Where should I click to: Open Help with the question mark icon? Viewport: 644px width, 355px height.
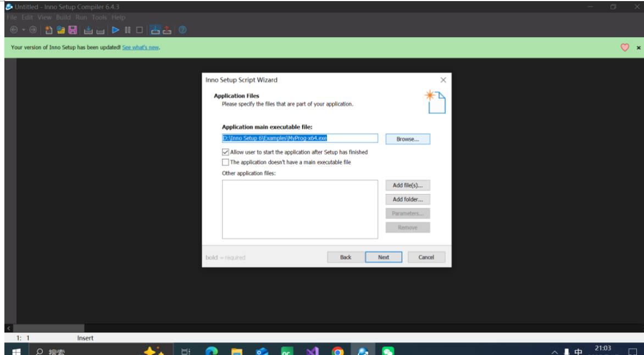183,30
